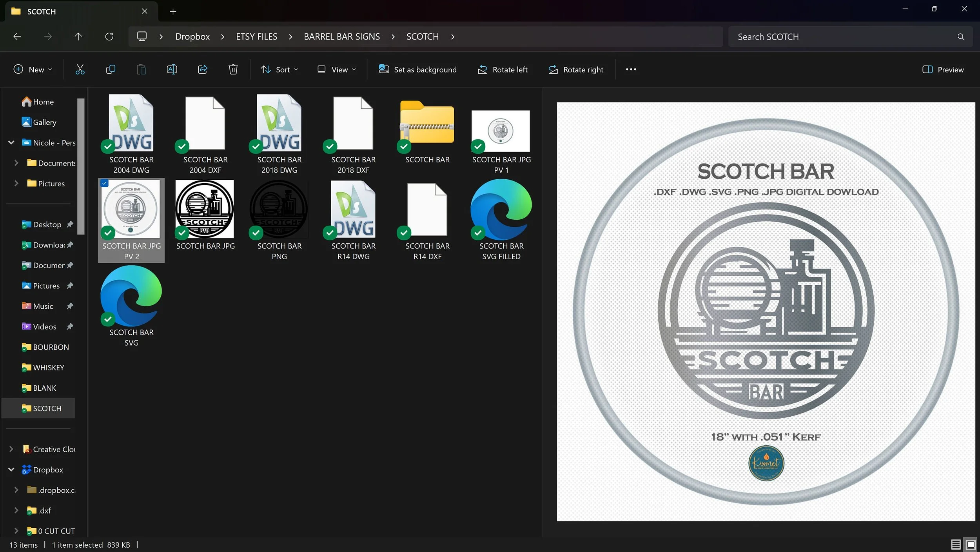980x552 pixels.
Task: Click the search magnifier icon
Action: pos(961,37)
